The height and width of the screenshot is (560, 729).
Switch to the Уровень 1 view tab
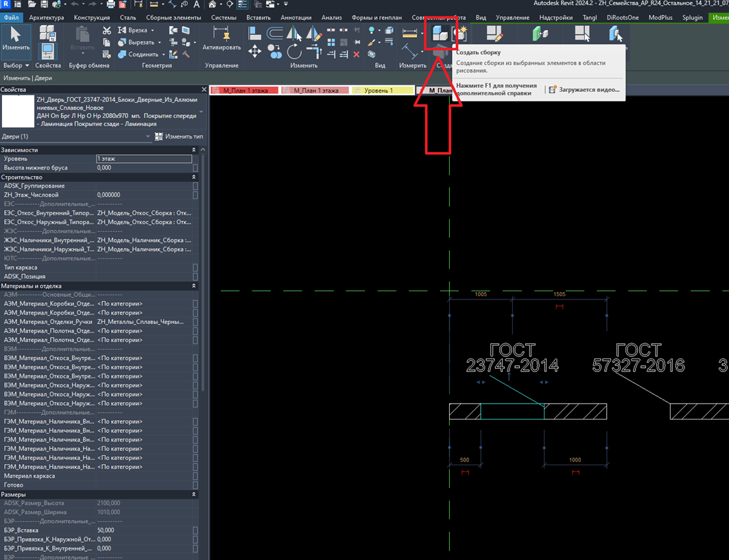click(x=383, y=90)
